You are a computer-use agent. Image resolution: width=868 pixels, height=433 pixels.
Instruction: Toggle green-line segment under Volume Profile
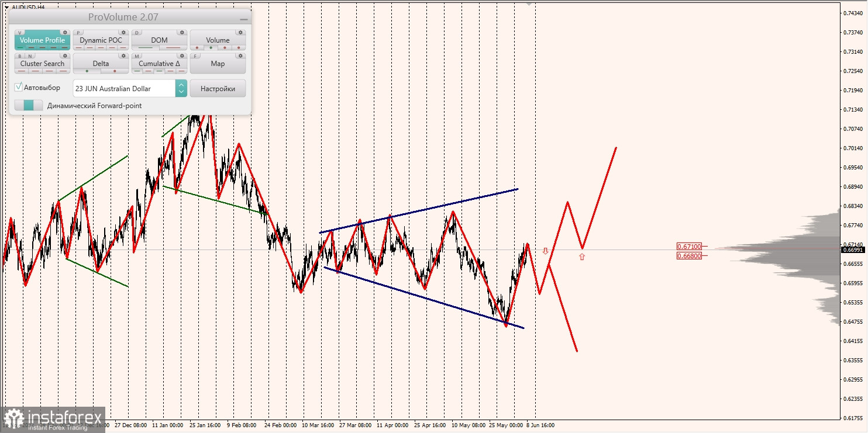pos(20,47)
